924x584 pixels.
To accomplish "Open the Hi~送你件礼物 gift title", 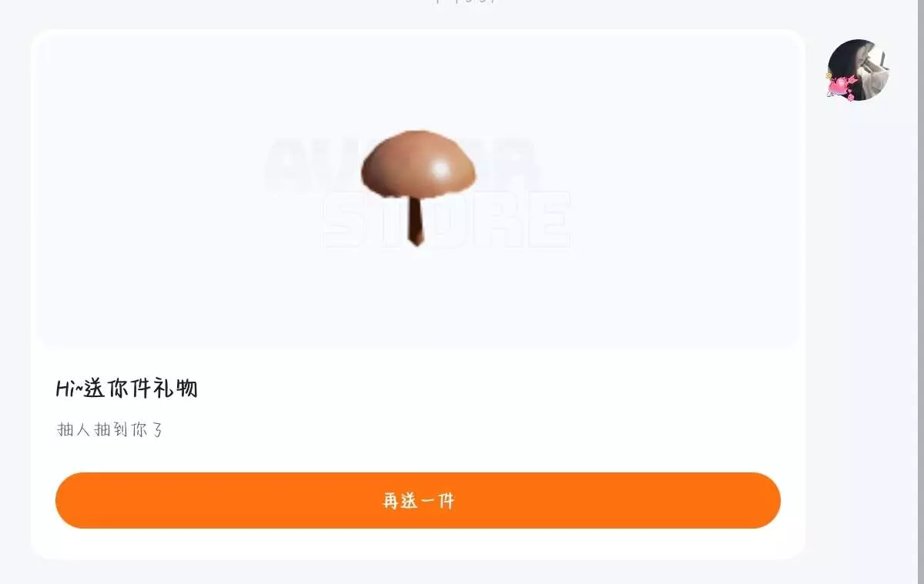I will point(127,389).
